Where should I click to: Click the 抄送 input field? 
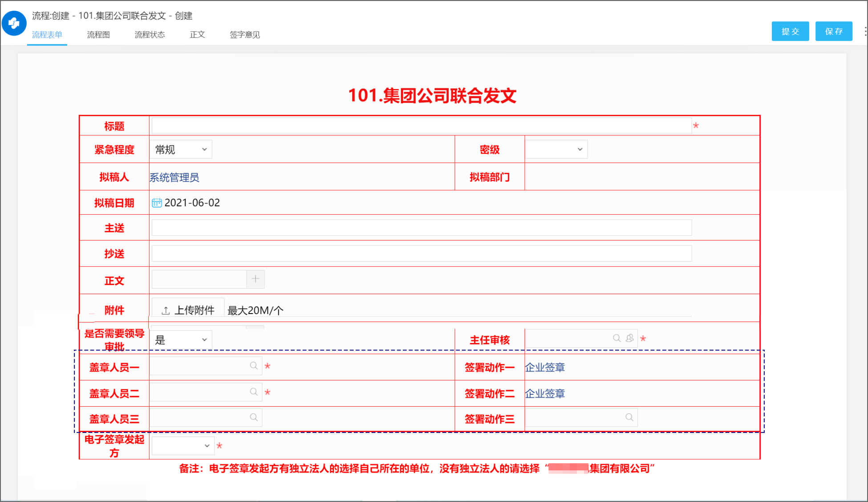422,253
